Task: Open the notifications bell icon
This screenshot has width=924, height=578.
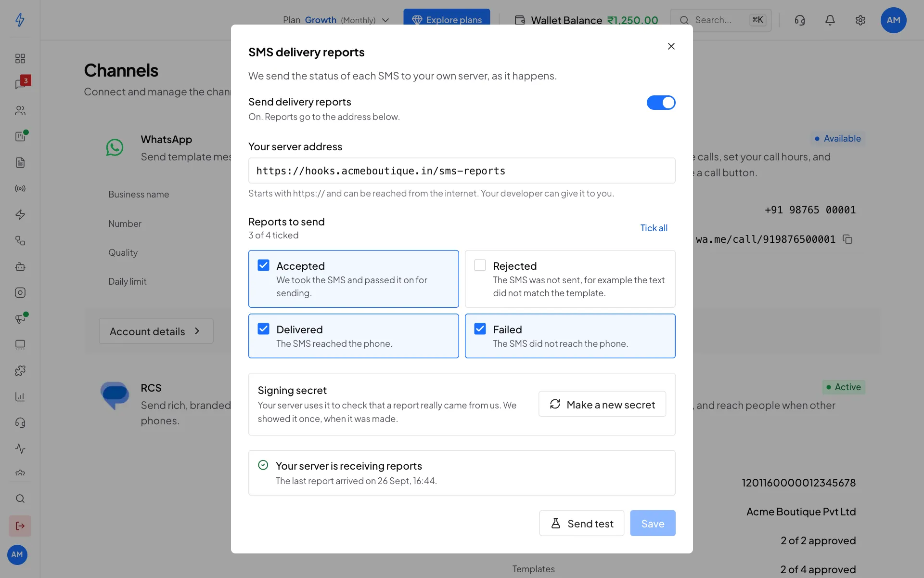Action: coord(830,20)
